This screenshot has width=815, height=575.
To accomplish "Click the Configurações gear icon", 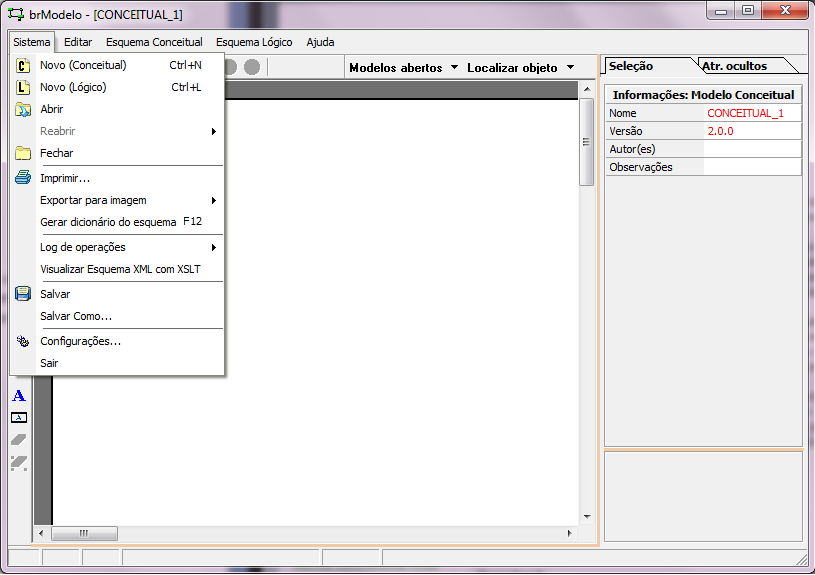I will click(23, 341).
